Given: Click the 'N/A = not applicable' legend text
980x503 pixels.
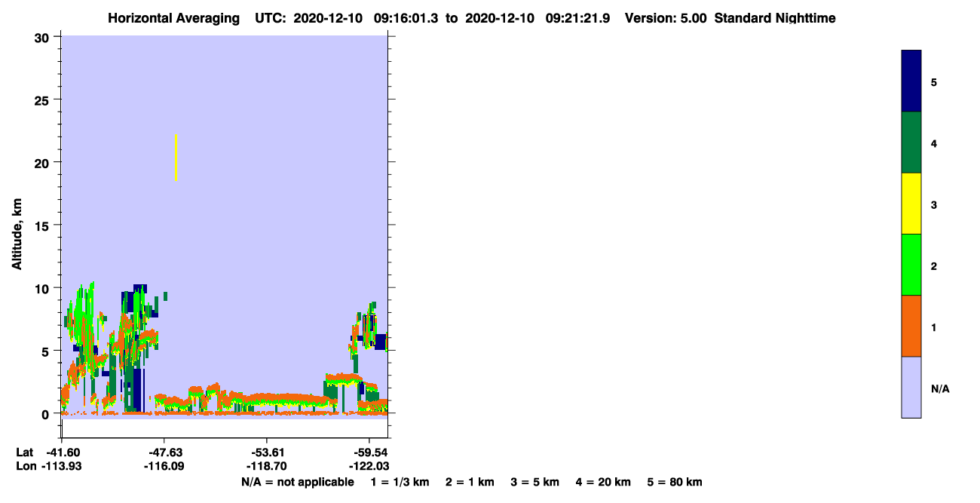Looking at the screenshot, I should coord(297,482).
